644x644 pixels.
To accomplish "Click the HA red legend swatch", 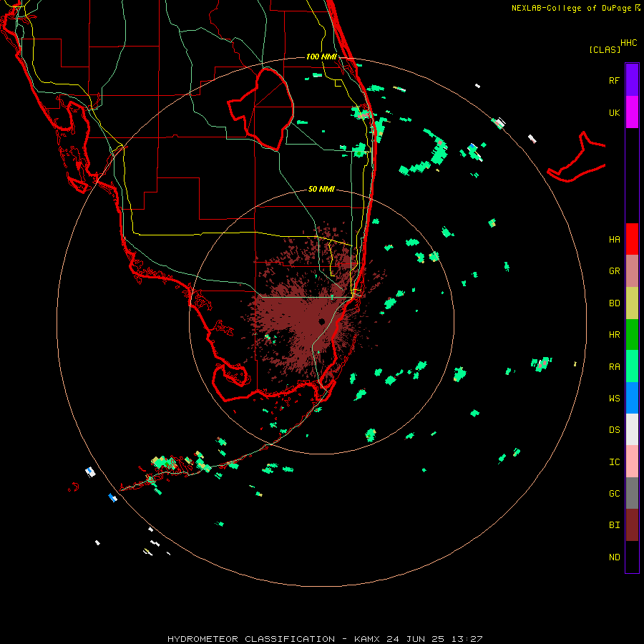I will (x=632, y=239).
